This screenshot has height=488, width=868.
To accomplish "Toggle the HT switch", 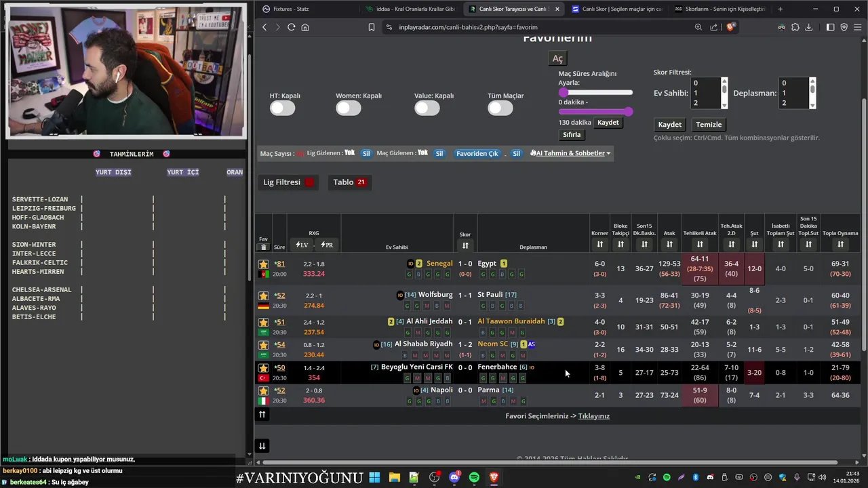I will pyautogui.click(x=283, y=108).
